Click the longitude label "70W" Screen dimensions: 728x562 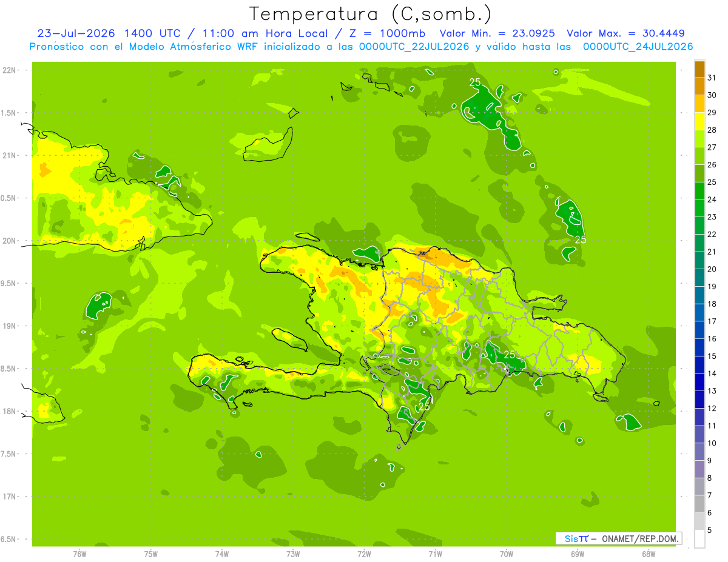pos(506,554)
